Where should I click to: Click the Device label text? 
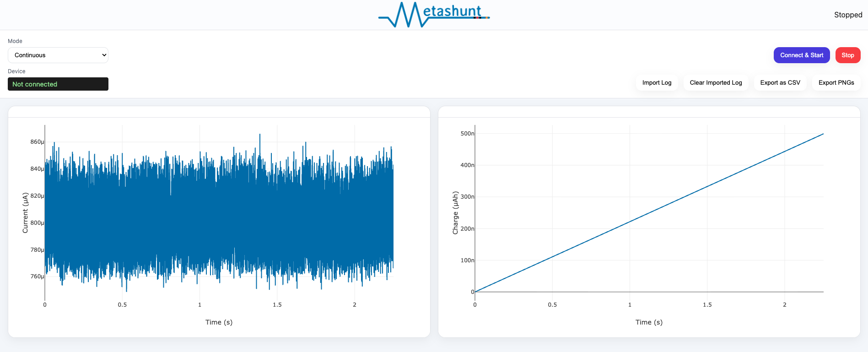pyautogui.click(x=16, y=71)
